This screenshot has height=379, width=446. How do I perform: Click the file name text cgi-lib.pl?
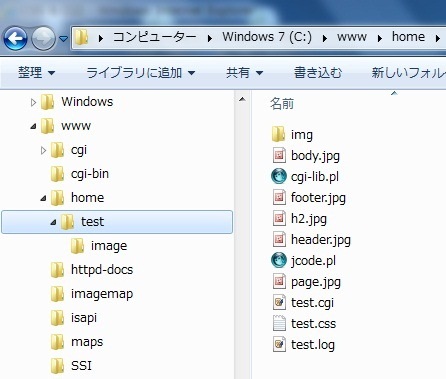(x=315, y=177)
